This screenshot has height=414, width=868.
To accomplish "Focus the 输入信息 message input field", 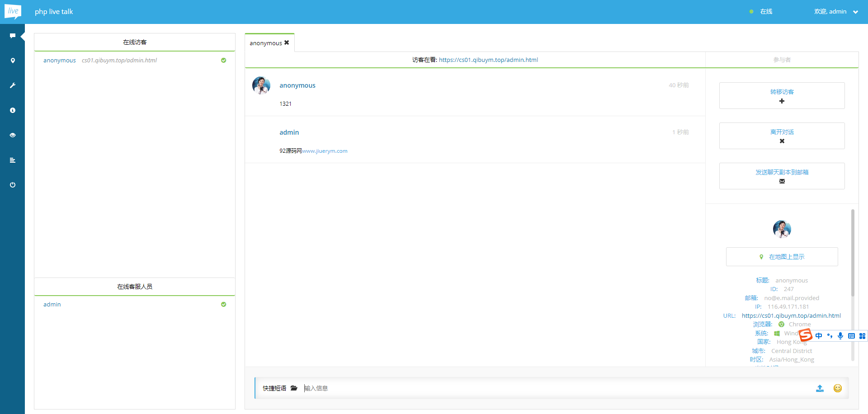I will coord(556,388).
